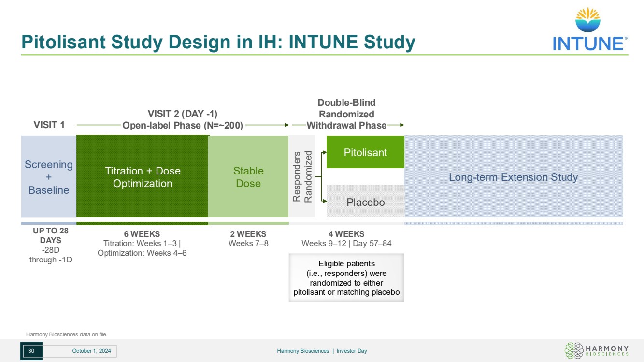Click the Harmony Biosciences knot logo
The width and height of the screenshot is (644, 362).
pos(573,350)
